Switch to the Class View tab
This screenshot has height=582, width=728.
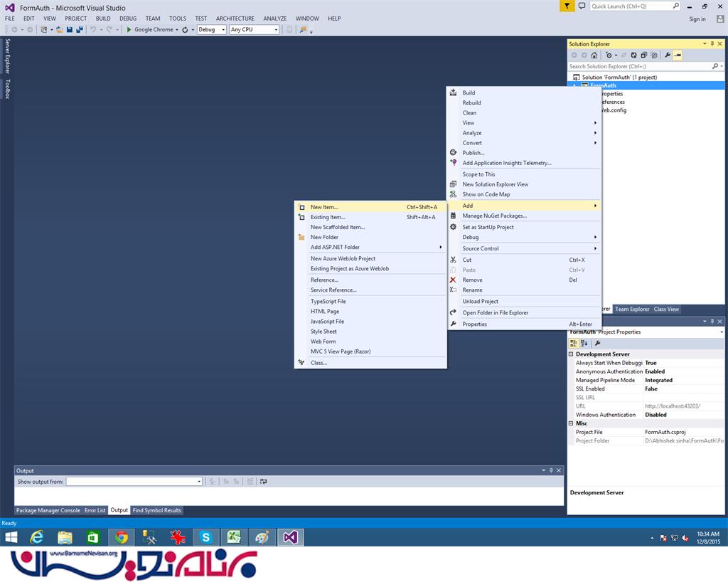tap(666, 309)
